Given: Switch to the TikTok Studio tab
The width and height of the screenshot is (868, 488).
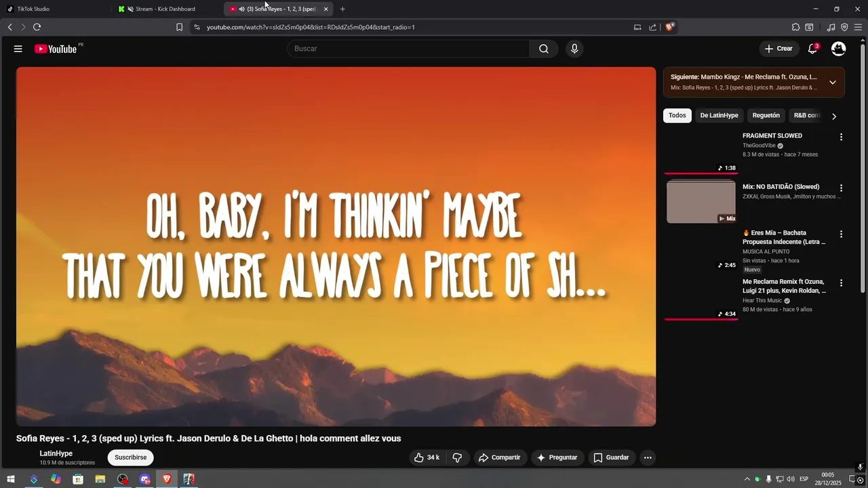Looking at the screenshot, I should 54,9.
